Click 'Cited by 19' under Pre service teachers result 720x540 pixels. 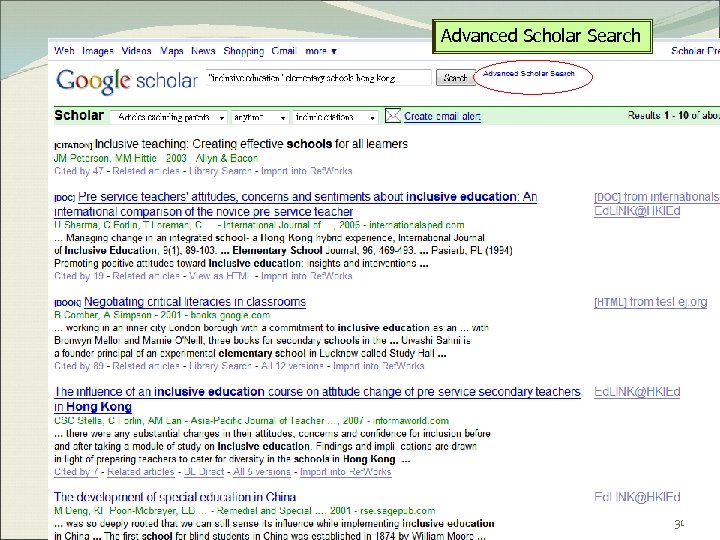point(79,276)
